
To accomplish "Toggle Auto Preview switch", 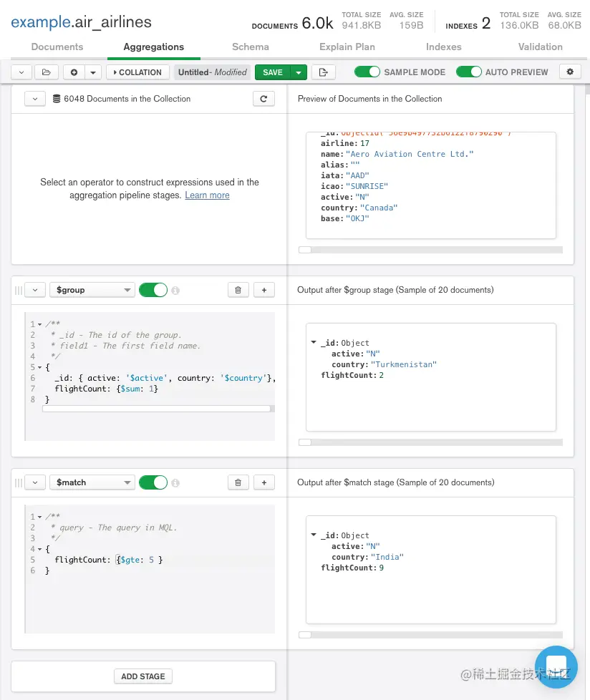I will click(468, 72).
